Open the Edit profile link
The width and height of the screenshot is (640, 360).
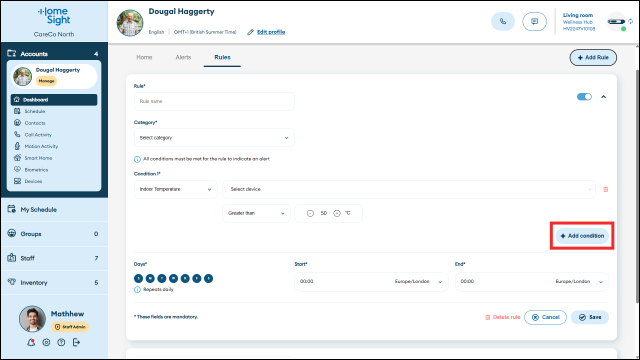coord(271,32)
